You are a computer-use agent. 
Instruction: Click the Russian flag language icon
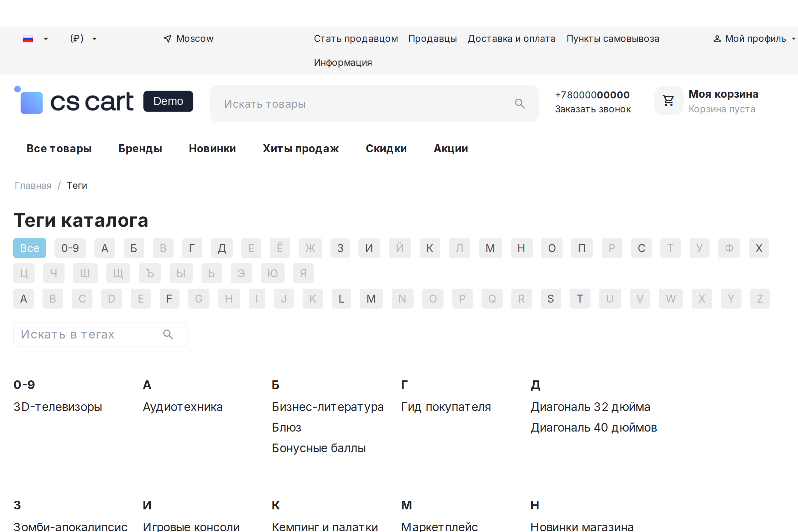tap(28, 39)
